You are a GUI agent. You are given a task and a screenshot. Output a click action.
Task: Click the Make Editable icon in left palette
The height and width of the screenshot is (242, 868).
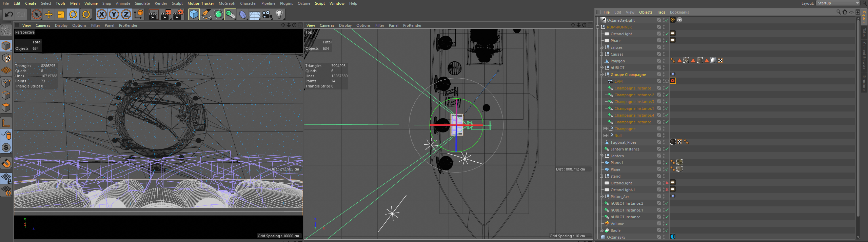click(6, 30)
